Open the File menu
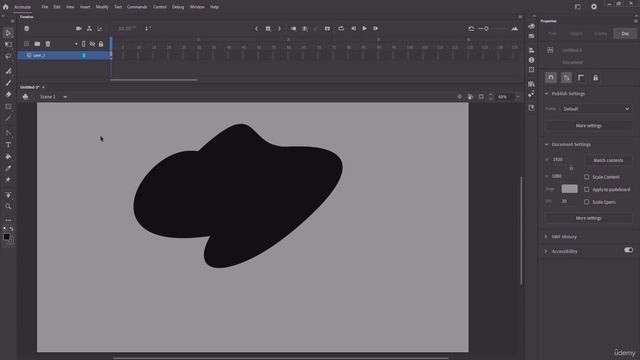 point(44,7)
